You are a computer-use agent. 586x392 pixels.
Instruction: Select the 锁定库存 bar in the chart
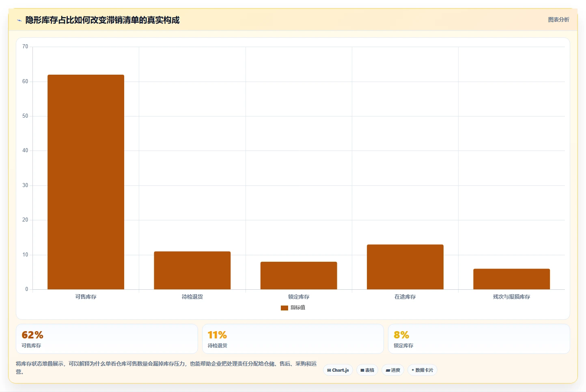click(x=299, y=276)
